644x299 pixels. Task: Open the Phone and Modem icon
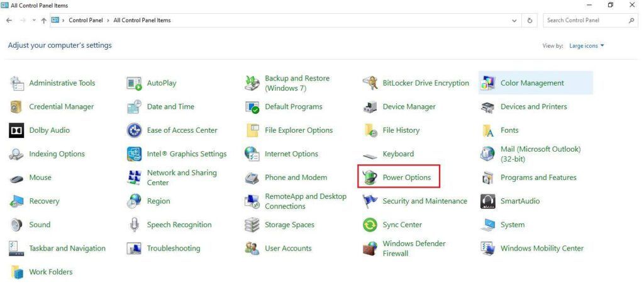pos(252,178)
